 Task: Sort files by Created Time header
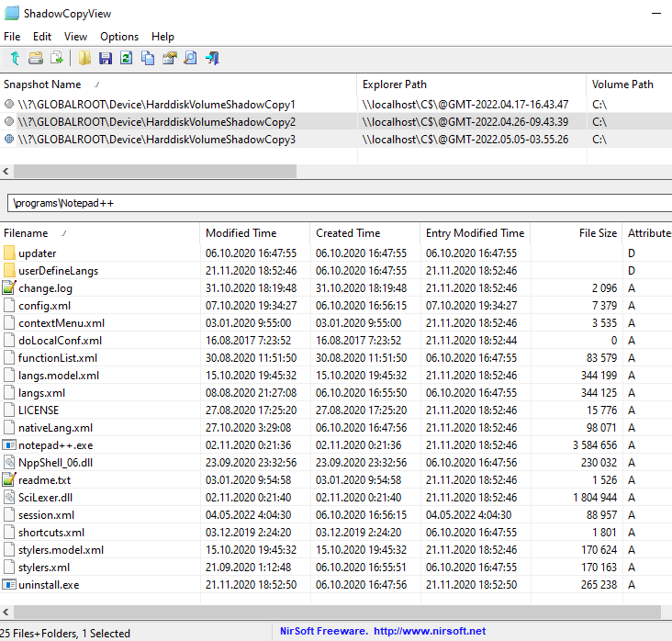365,233
